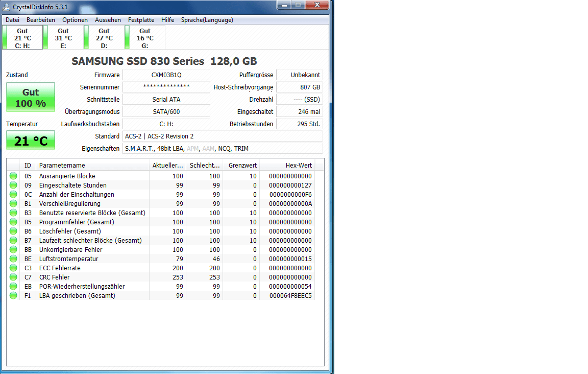This screenshot has height=374, width=588.
Task: Select the Verschleißregulierung parameter name
Action: point(70,203)
